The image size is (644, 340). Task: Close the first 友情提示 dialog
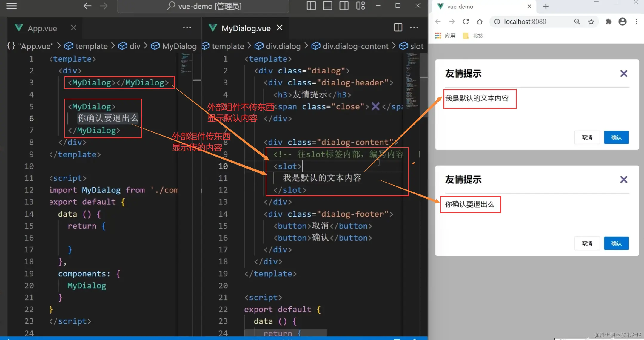click(x=623, y=73)
